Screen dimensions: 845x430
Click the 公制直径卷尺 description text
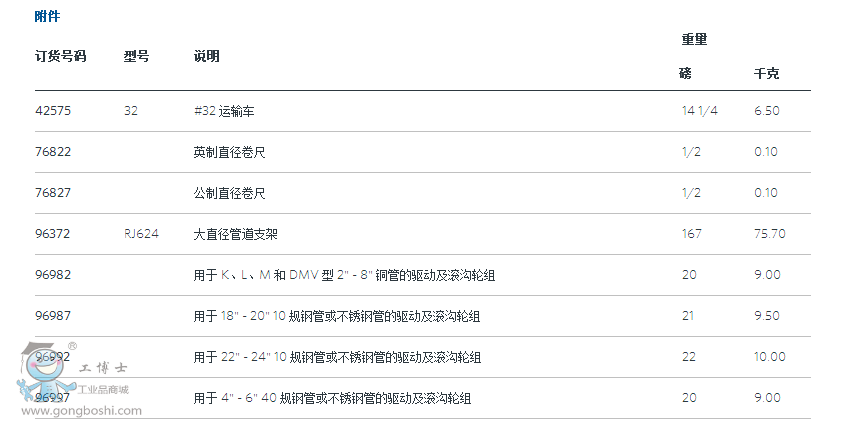point(230,193)
